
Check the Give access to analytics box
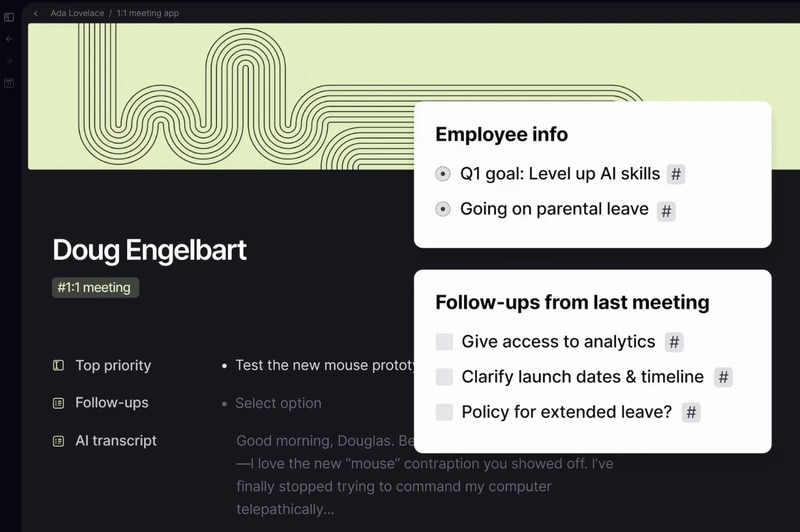444,342
